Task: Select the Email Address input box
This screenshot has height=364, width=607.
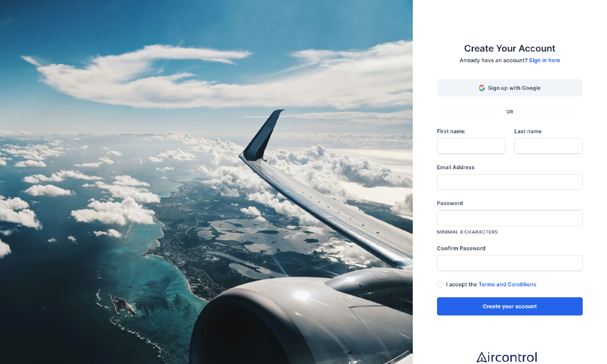Action: 509,182
